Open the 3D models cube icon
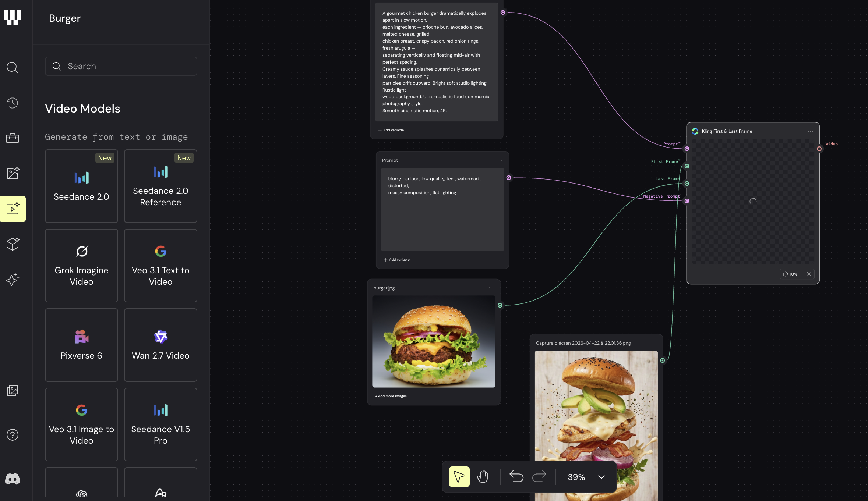 click(13, 244)
